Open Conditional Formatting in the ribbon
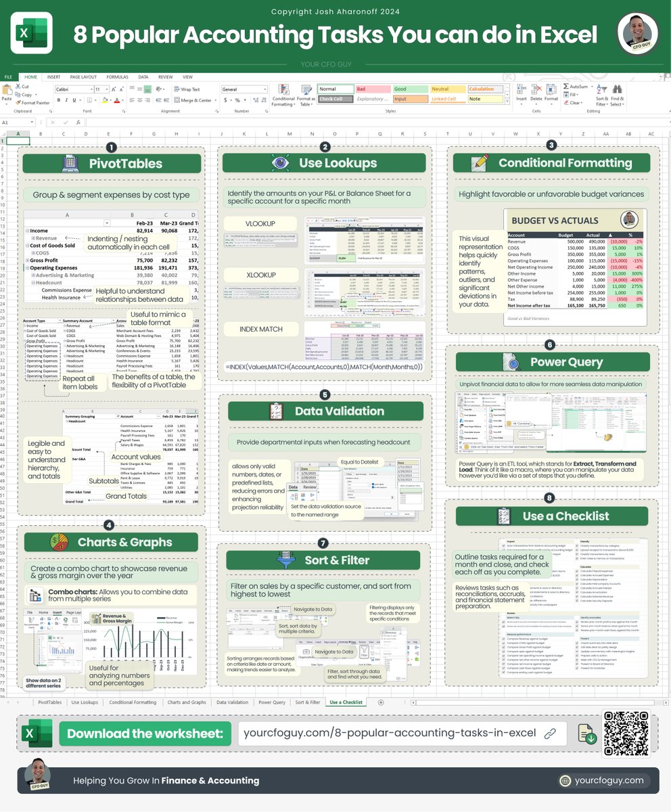This screenshot has height=812, width=671. pos(283,95)
